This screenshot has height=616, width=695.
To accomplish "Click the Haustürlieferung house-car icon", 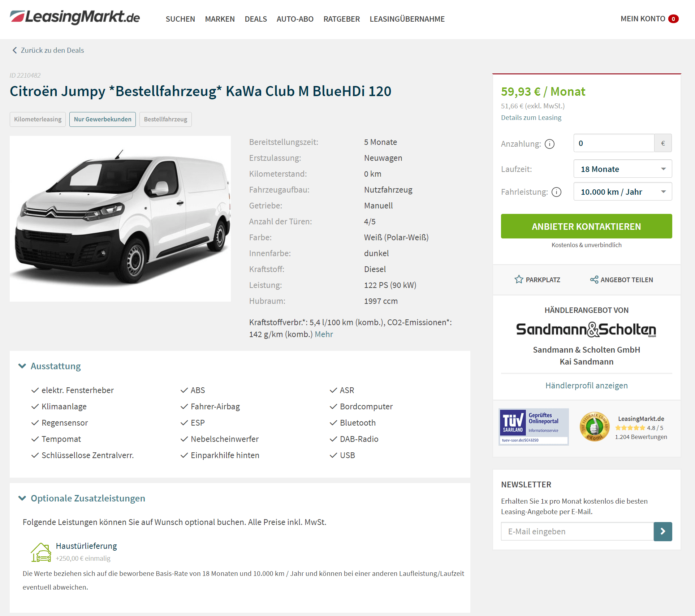I will 41,552.
